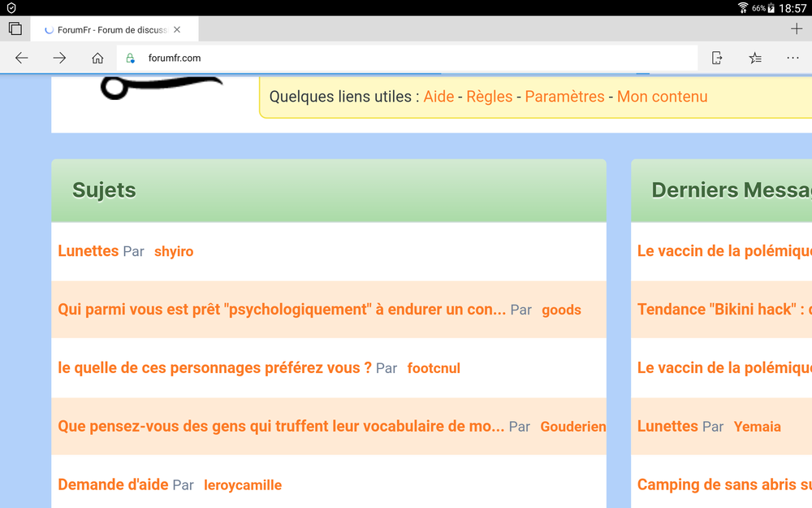Go to the browser home page

click(97, 58)
